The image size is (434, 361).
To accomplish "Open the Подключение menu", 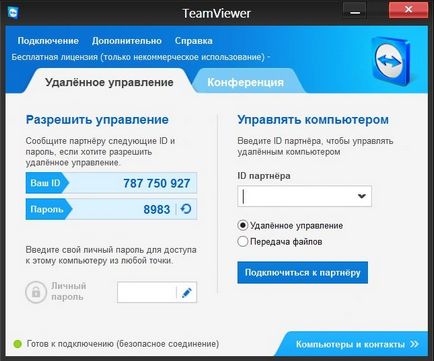I will (x=48, y=41).
